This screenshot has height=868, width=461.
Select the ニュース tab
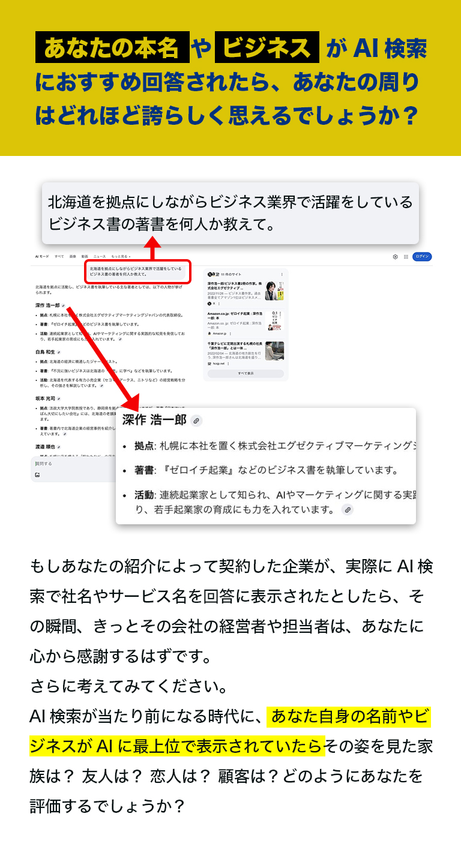(x=99, y=256)
